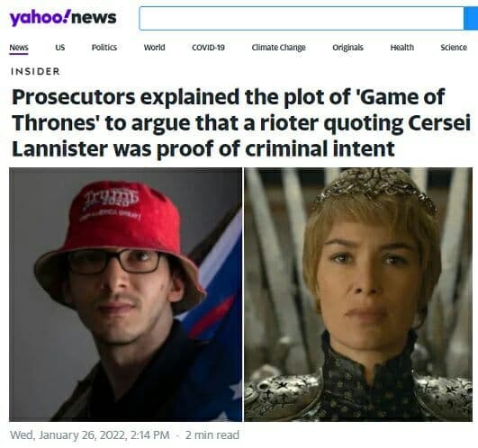Click the article headline about prosecutors
Image resolution: width=478 pixels, height=448 pixels.
241,122
